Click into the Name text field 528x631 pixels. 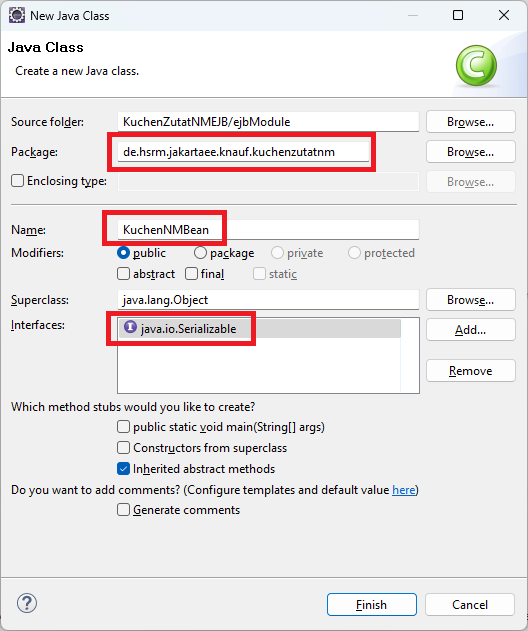(268, 229)
